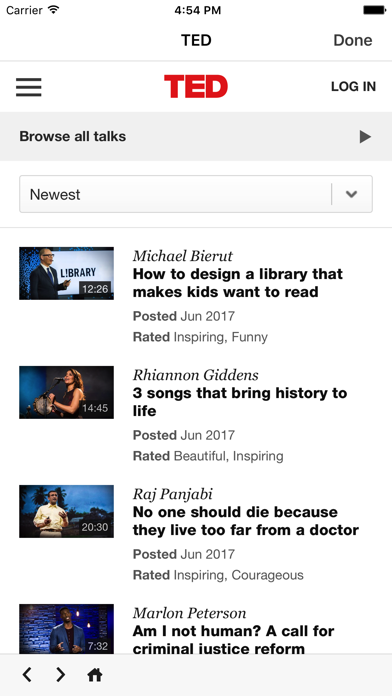Tap the LOG IN link
Viewport: 392px width, 696px height.
[x=353, y=87]
